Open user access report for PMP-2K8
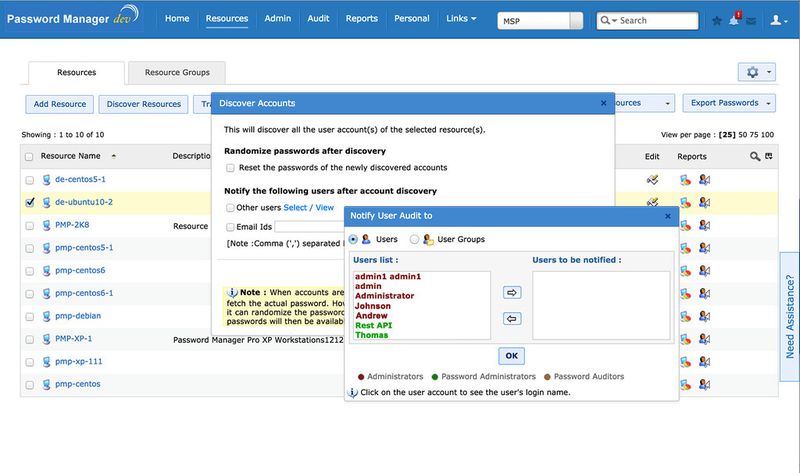The height and width of the screenshot is (473, 800). click(704, 225)
